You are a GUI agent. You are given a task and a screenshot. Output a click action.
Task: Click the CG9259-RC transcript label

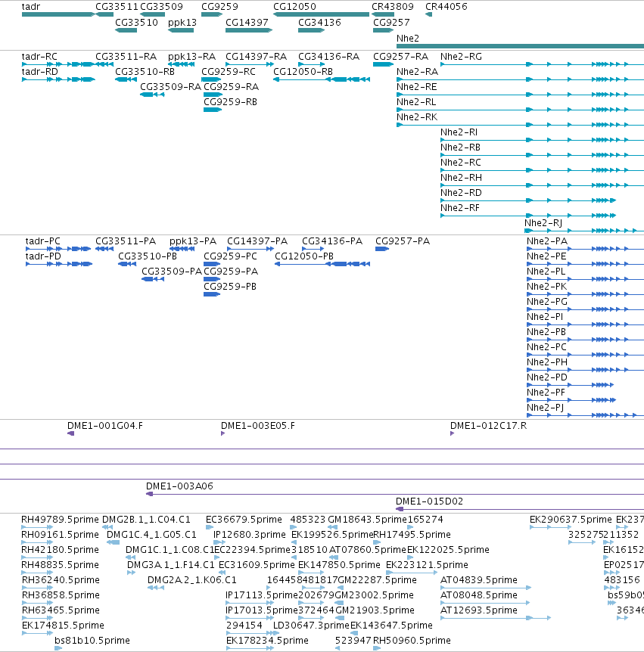pos(229,72)
